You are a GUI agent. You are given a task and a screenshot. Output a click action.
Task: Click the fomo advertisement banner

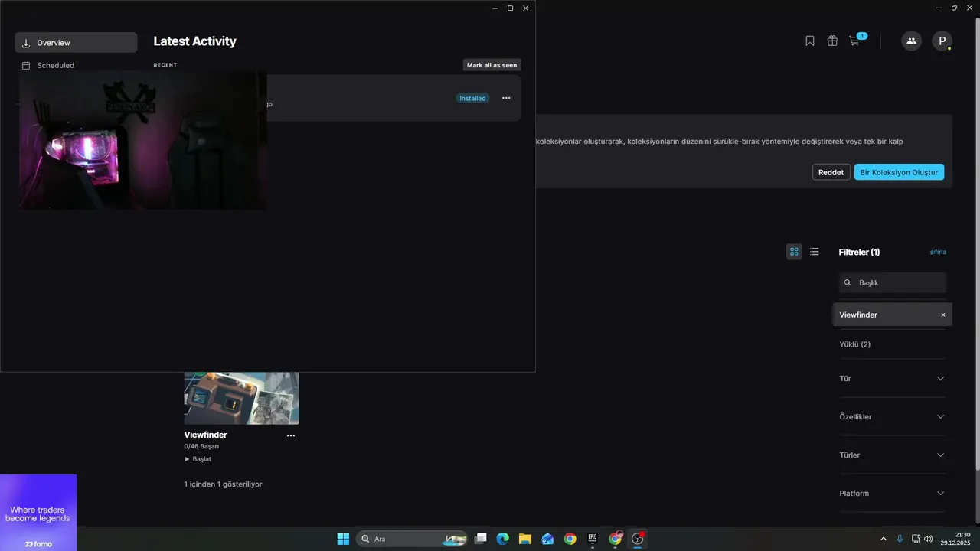coord(38,513)
